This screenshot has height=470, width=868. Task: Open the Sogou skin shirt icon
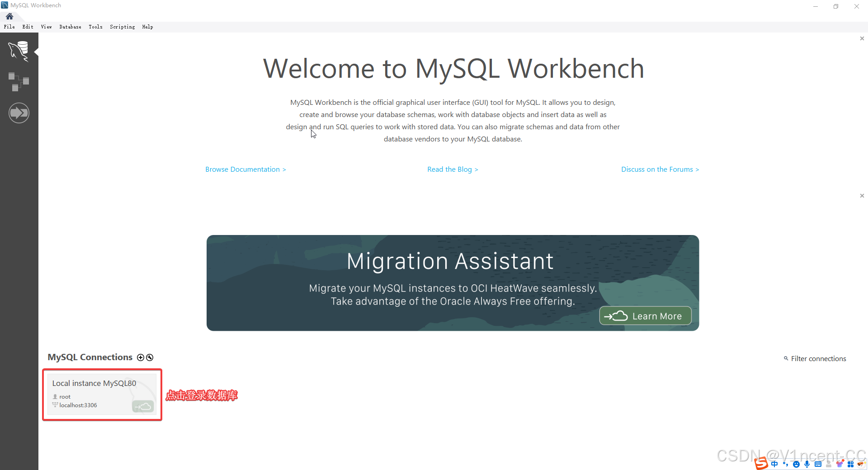pos(840,464)
